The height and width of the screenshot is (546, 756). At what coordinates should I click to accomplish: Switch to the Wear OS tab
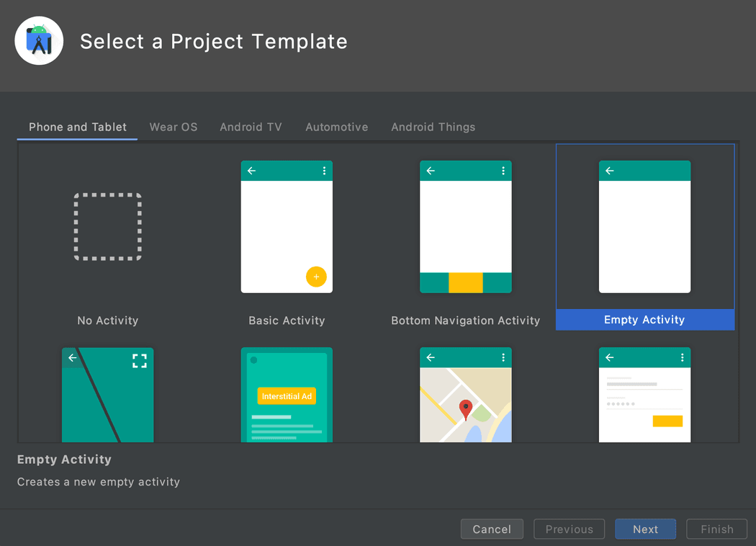click(173, 127)
